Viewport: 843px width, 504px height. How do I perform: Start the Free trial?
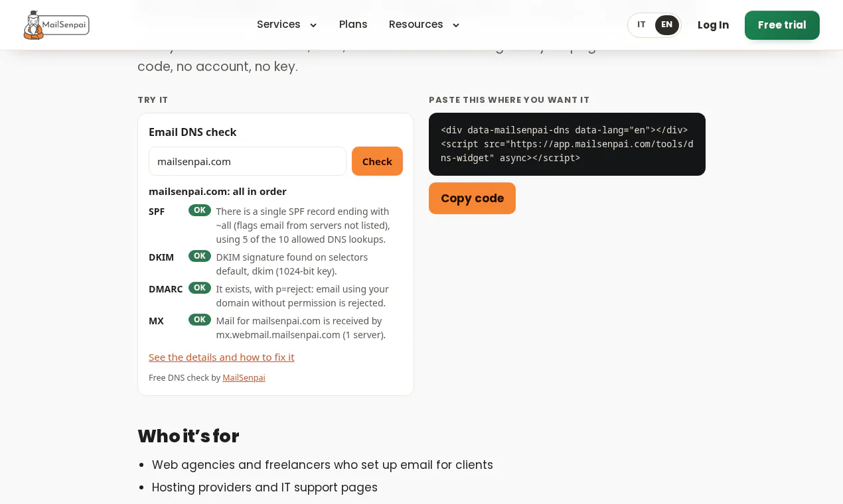coord(782,25)
